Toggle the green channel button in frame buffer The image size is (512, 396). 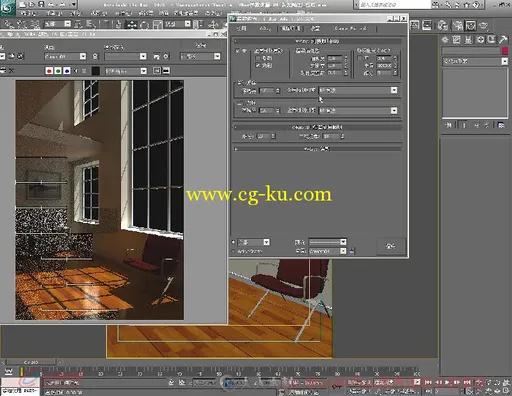(x=58, y=71)
